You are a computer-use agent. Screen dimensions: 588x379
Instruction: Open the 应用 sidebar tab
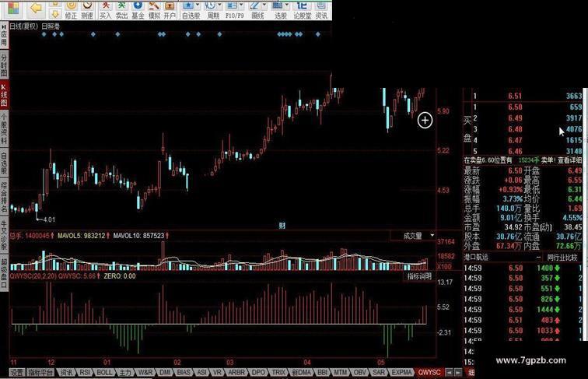coord(4,38)
